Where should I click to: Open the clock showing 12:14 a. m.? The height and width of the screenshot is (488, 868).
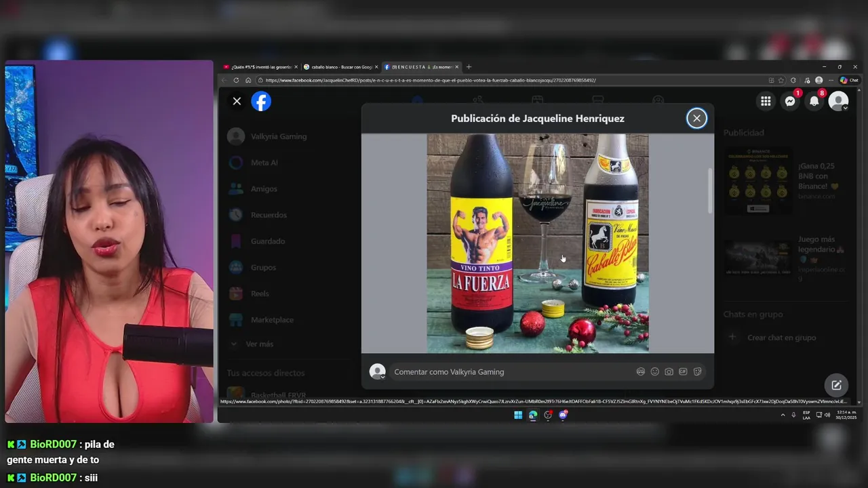pos(846,415)
